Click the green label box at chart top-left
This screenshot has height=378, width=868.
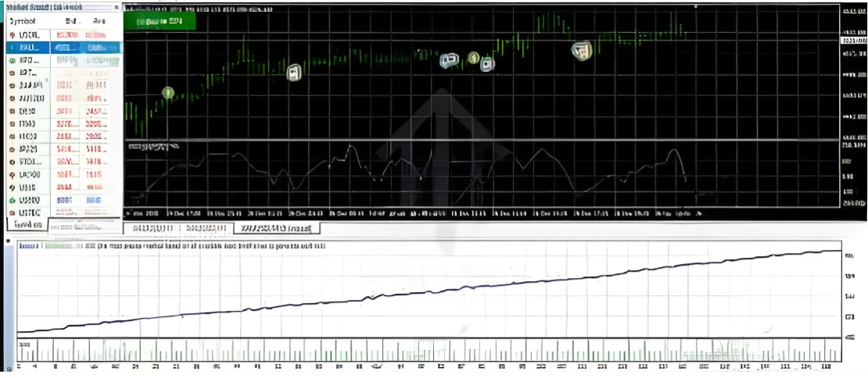coord(160,22)
